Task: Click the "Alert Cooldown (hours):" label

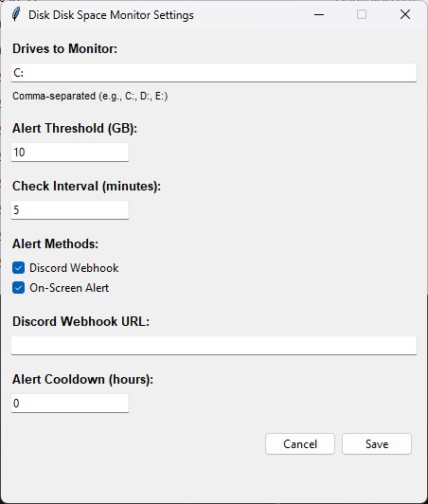Action: [x=83, y=379]
